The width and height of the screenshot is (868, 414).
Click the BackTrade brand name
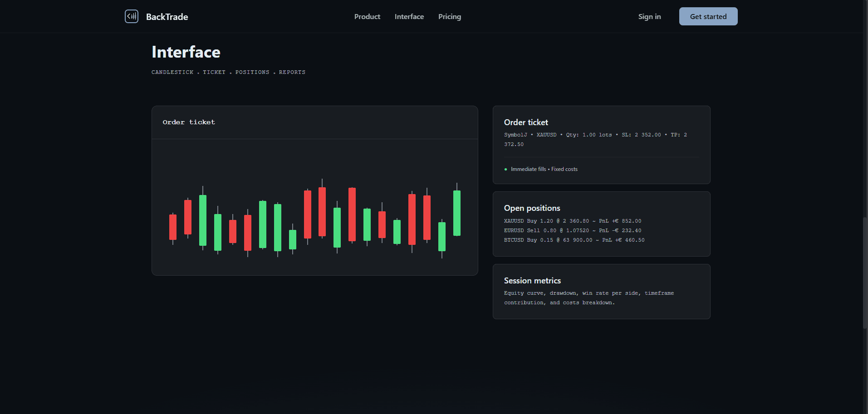point(167,17)
